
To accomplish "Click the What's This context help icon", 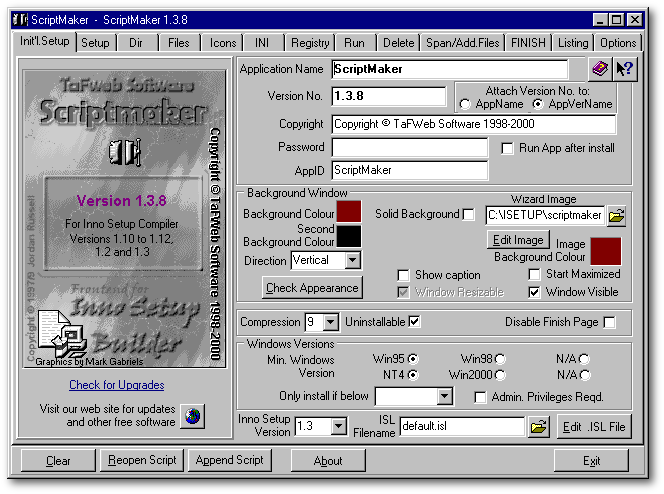I will (624, 69).
